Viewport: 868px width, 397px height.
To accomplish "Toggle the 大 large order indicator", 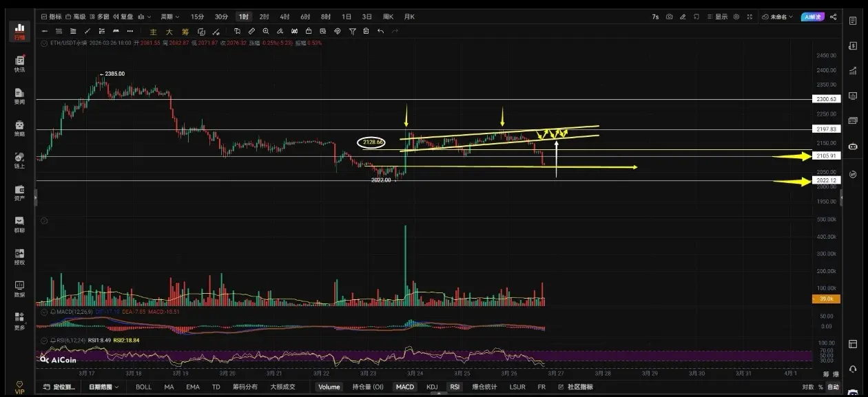I will (169, 32).
